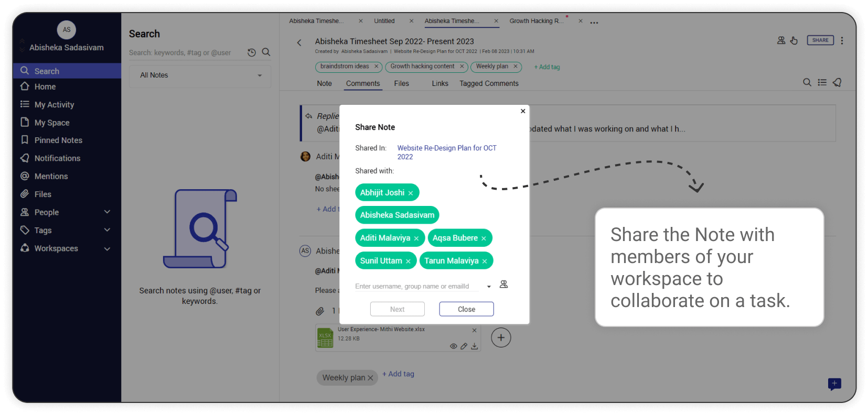
Task: Remove Abhijit Joshi from shared users
Action: coord(411,193)
